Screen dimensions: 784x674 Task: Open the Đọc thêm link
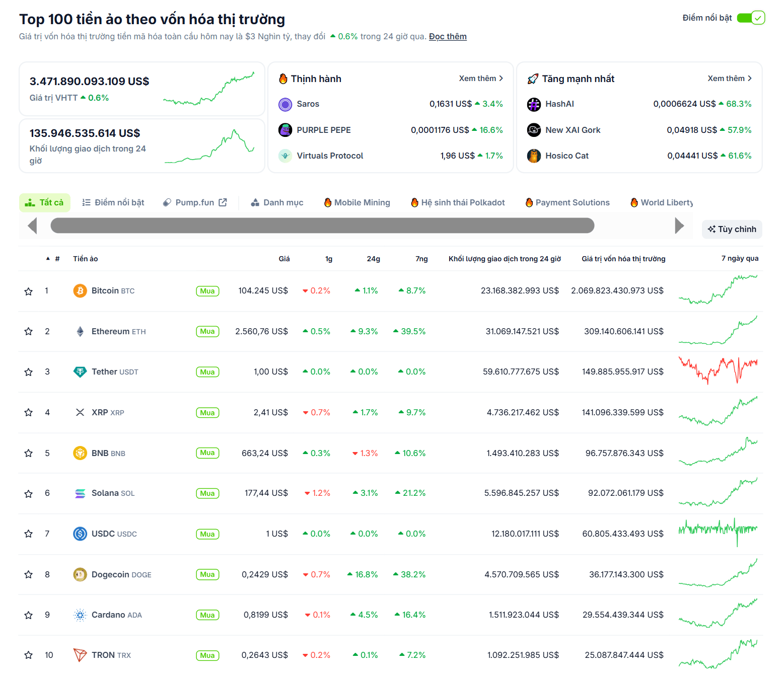coord(448,37)
